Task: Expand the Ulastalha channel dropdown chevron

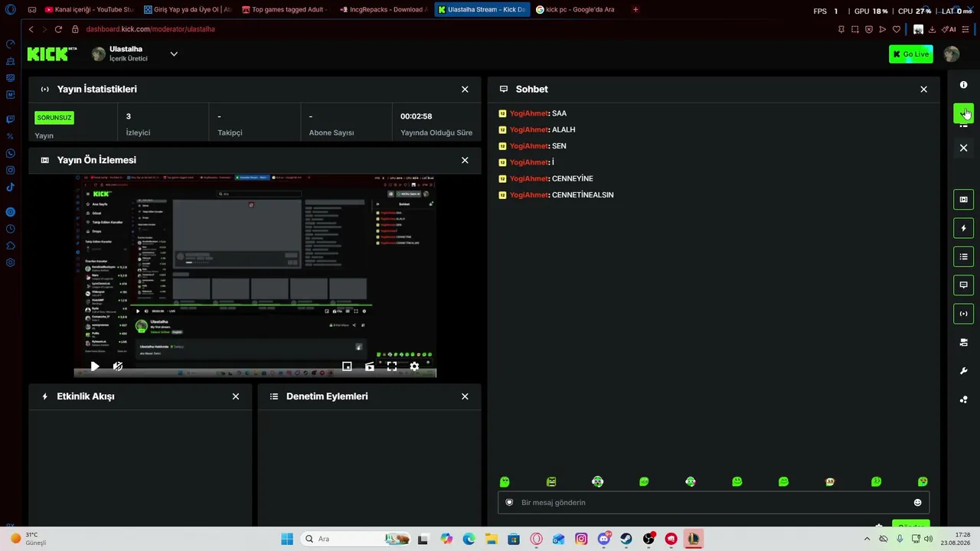Action: pos(174,54)
